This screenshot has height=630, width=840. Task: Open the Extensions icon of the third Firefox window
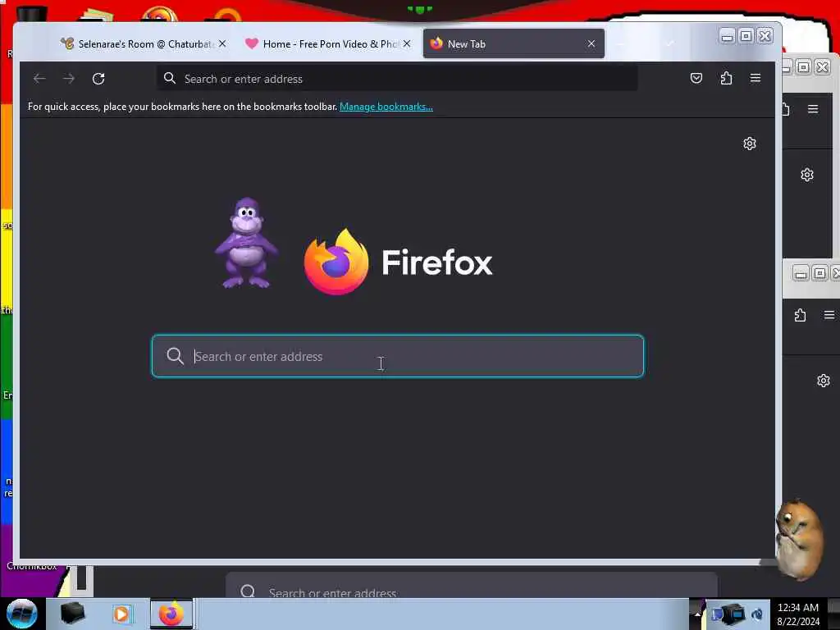800,315
